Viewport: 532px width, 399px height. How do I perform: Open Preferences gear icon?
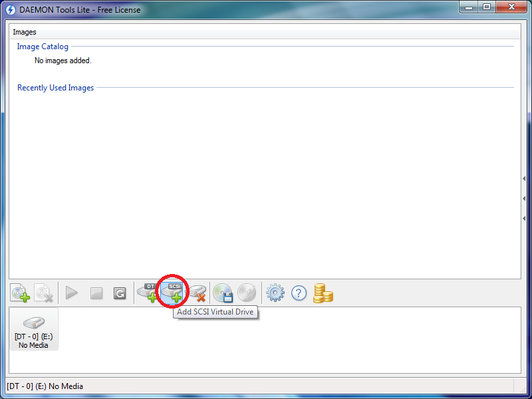pyautogui.click(x=275, y=293)
